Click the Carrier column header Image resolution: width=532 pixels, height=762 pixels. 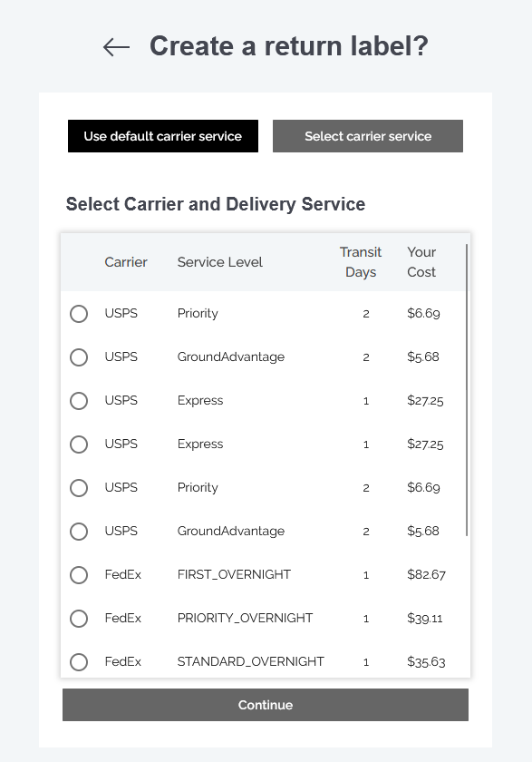tap(126, 262)
